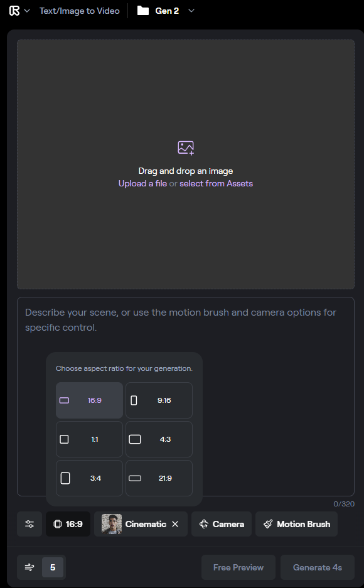Screen dimensions: 364x588
Task: Open the Motion Brush tool
Action: pos(296,524)
